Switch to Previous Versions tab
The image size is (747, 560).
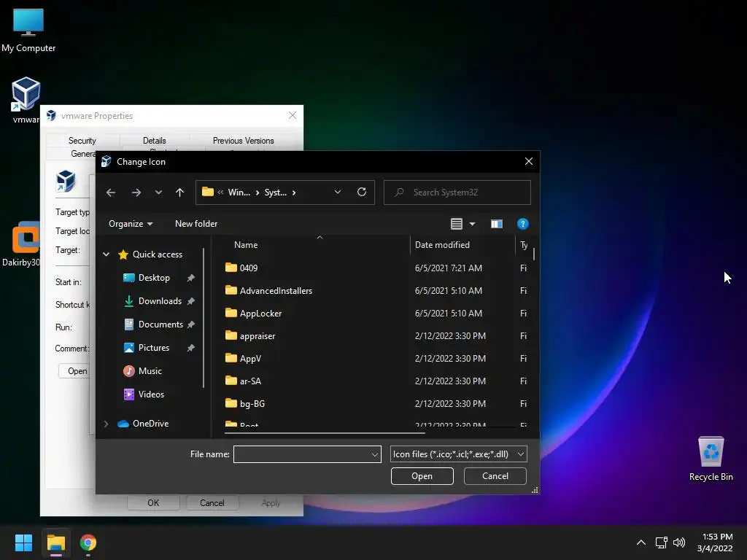[x=243, y=141]
